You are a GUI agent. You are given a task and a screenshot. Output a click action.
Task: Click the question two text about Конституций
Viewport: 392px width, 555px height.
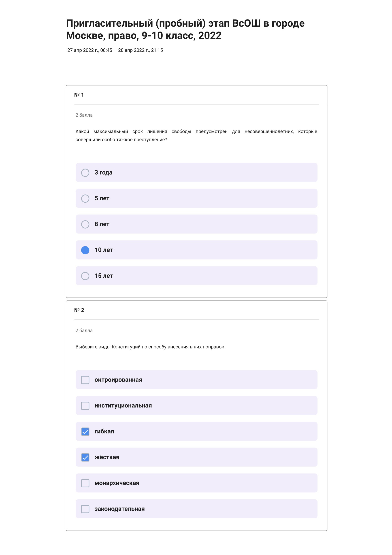pos(150,347)
